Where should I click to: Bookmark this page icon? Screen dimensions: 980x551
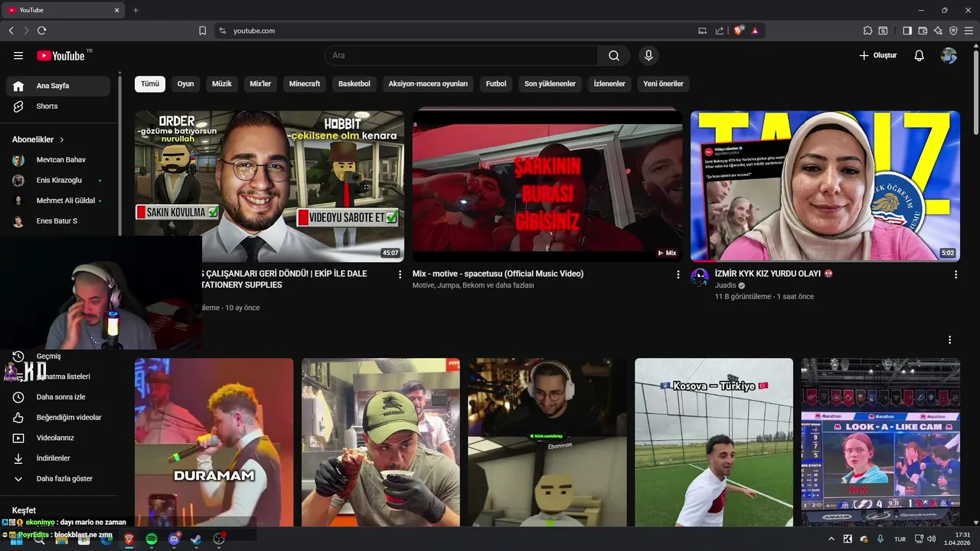click(202, 31)
